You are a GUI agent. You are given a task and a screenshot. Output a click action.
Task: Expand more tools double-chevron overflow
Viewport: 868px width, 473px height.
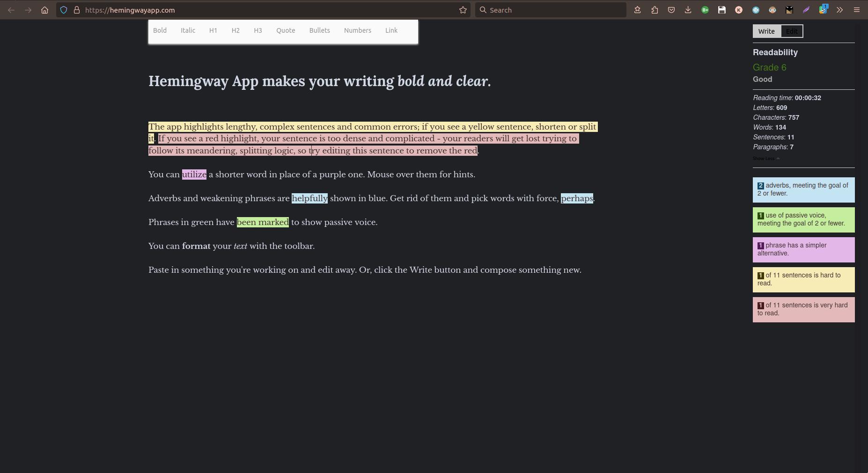point(840,10)
